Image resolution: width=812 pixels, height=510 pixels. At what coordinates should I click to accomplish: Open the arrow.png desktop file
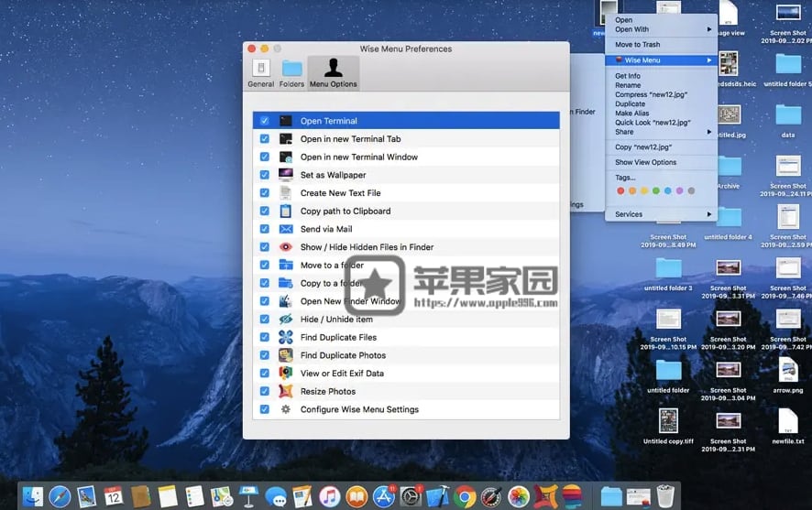[788, 375]
